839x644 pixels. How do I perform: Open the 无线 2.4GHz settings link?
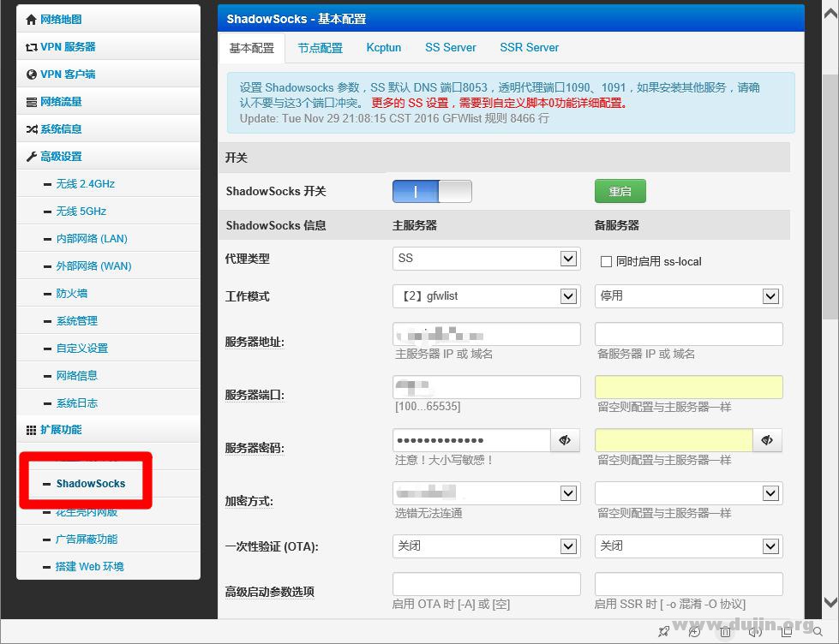86,184
